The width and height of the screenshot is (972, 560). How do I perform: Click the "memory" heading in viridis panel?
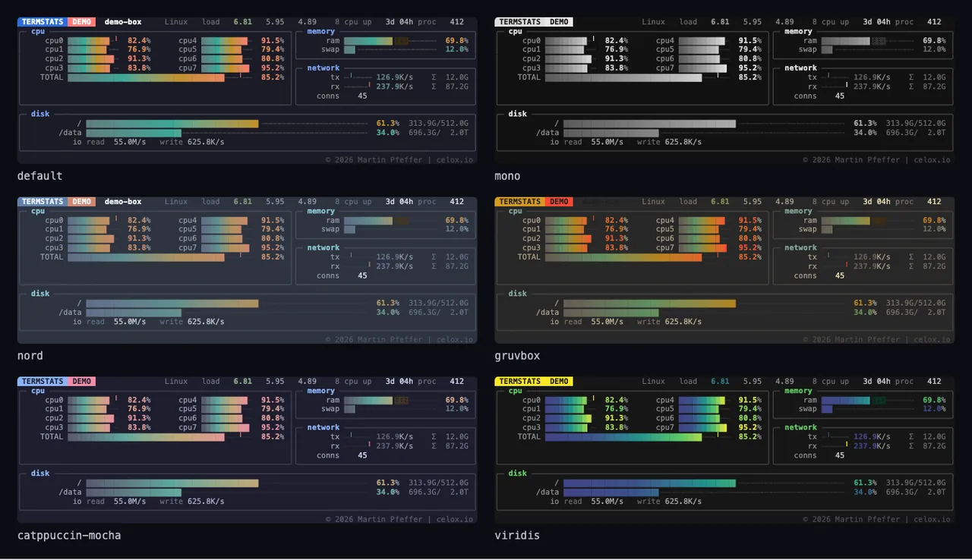tap(798, 392)
